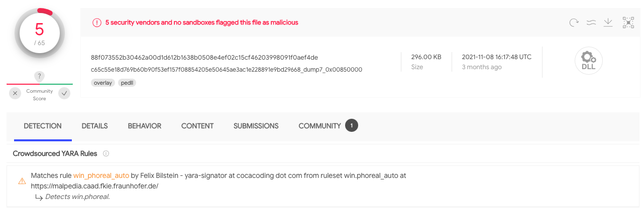Click the warning triangle beside matched rule

tap(22, 181)
